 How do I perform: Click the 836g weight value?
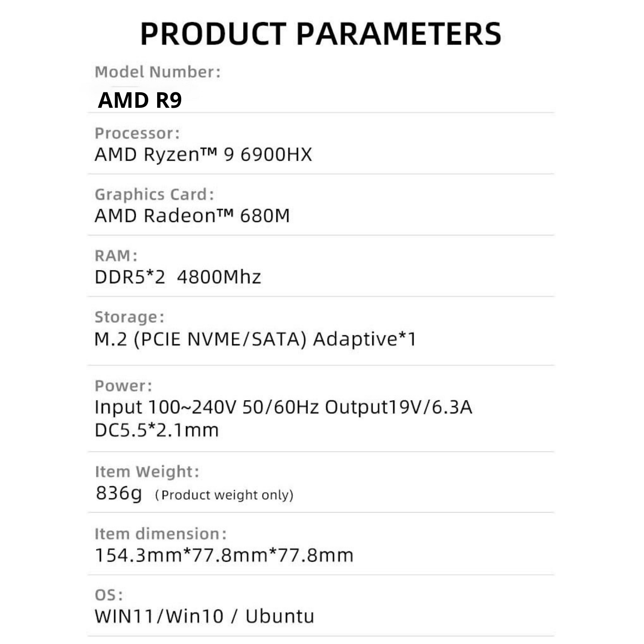[x=119, y=493]
